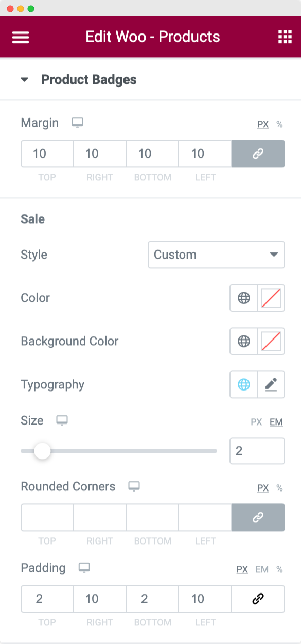Click the Typography global fonts globe
Screen dimensions: 301x644
243,384
